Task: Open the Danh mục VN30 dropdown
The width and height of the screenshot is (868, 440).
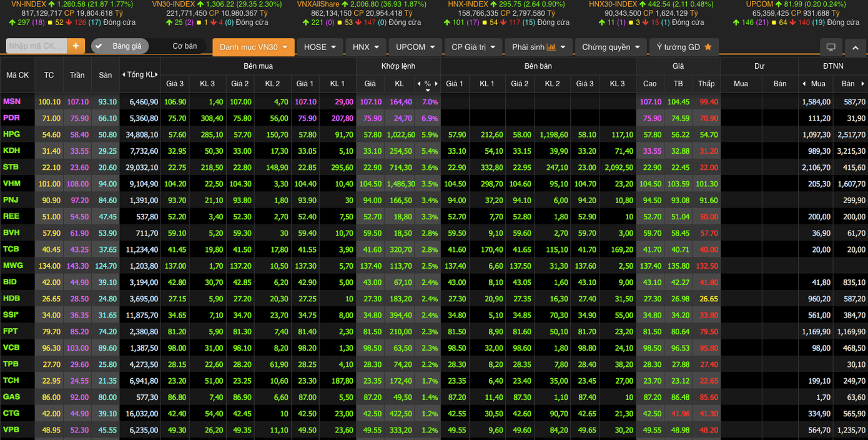Action: point(253,47)
